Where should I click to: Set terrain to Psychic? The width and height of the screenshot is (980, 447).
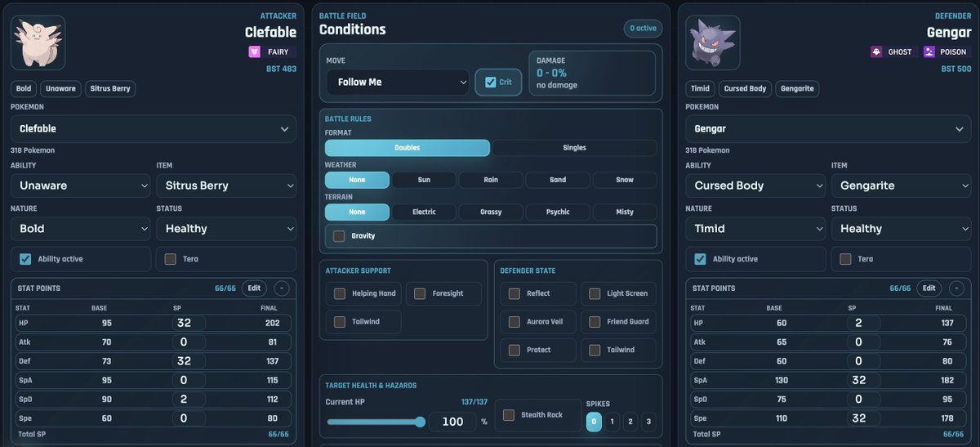point(558,212)
